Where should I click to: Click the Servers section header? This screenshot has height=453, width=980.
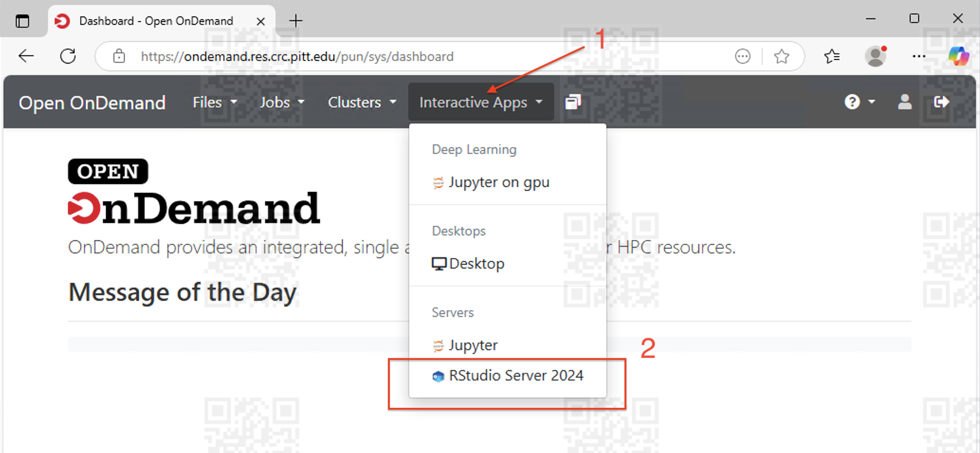click(x=453, y=313)
